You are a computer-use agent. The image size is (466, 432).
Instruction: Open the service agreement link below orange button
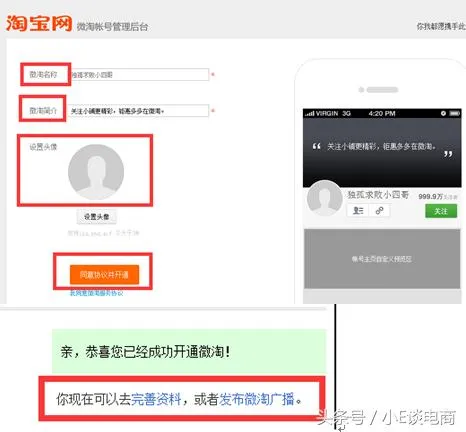coord(96,293)
